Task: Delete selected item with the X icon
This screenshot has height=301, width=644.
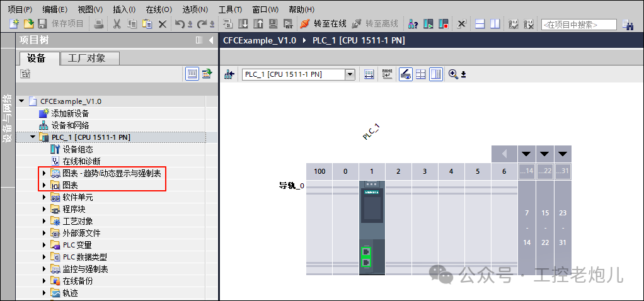Action: [x=163, y=24]
